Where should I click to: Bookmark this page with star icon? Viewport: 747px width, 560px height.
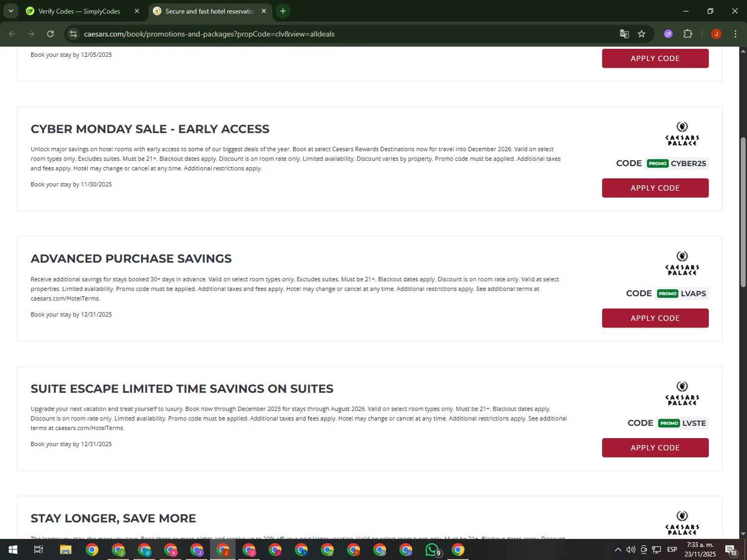pyautogui.click(x=641, y=34)
